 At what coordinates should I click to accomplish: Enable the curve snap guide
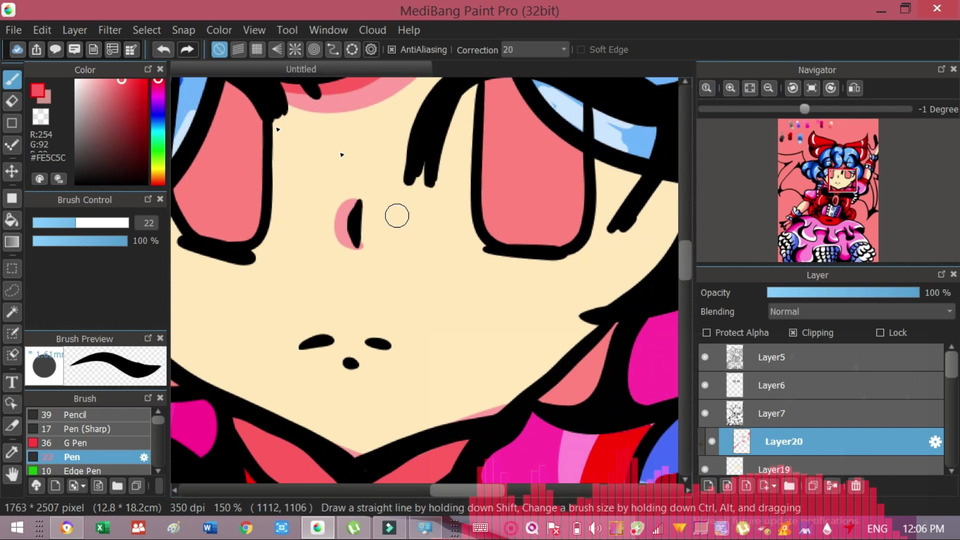(333, 50)
